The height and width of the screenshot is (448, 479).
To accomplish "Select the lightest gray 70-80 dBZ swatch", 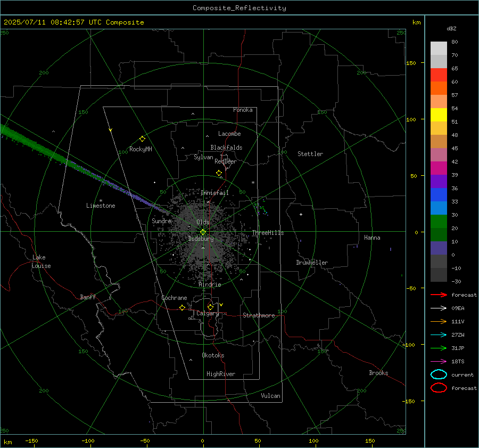I will pyautogui.click(x=439, y=48).
